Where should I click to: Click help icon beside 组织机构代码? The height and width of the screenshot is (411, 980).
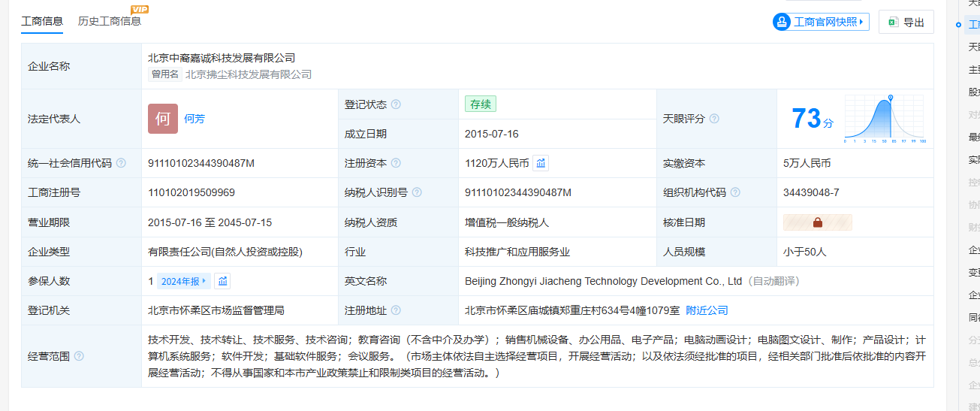coord(735,192)
